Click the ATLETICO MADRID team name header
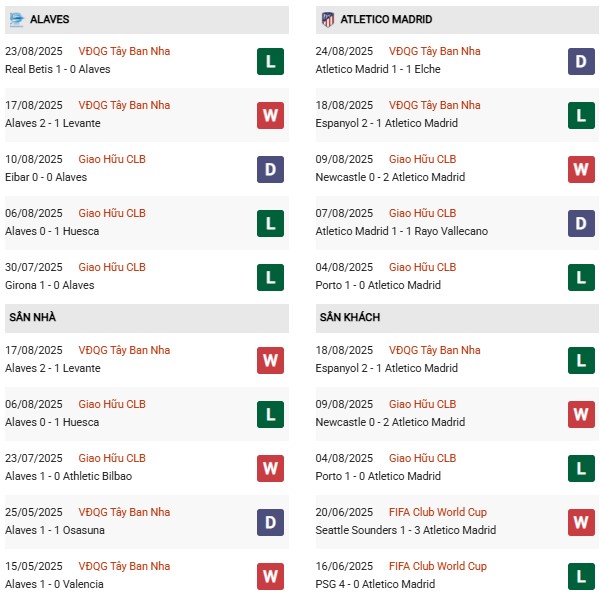 pyautogui.click(x=384, y=20)
